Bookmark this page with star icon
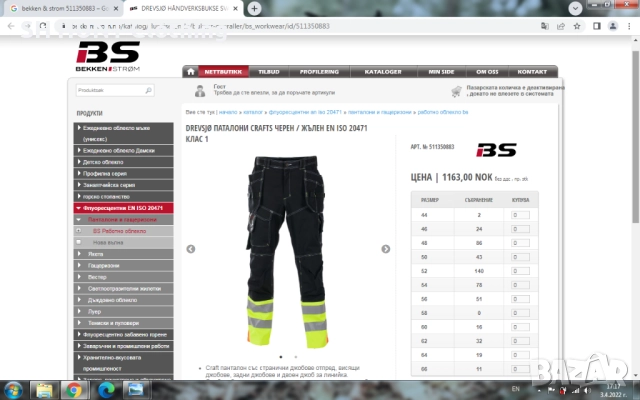Image resolution: width=640 pixels, height=400 pixels. [x=577, y=26]
